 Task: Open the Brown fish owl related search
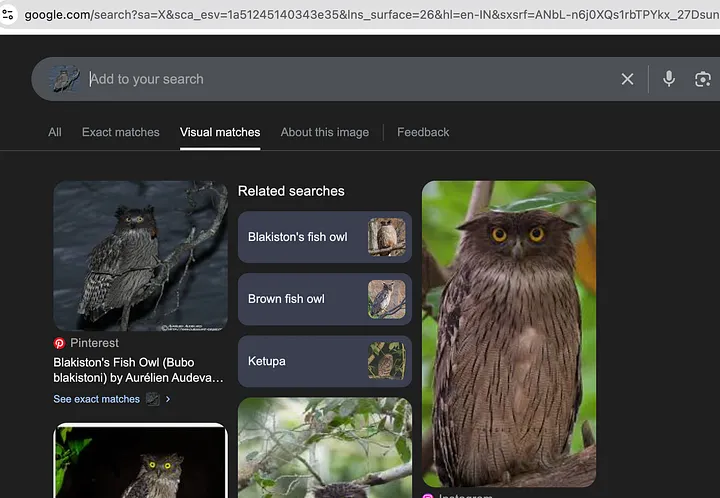(325, 299)
